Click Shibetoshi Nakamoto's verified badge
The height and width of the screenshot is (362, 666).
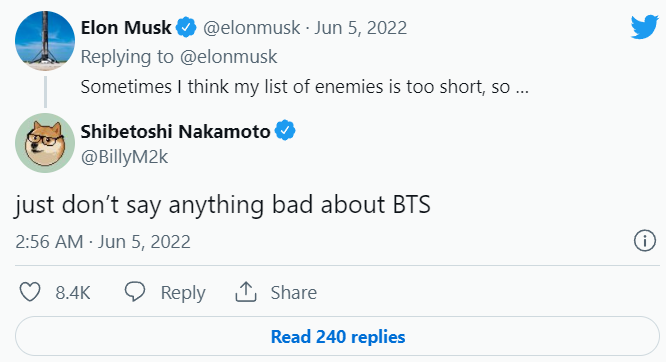[285, 131]
